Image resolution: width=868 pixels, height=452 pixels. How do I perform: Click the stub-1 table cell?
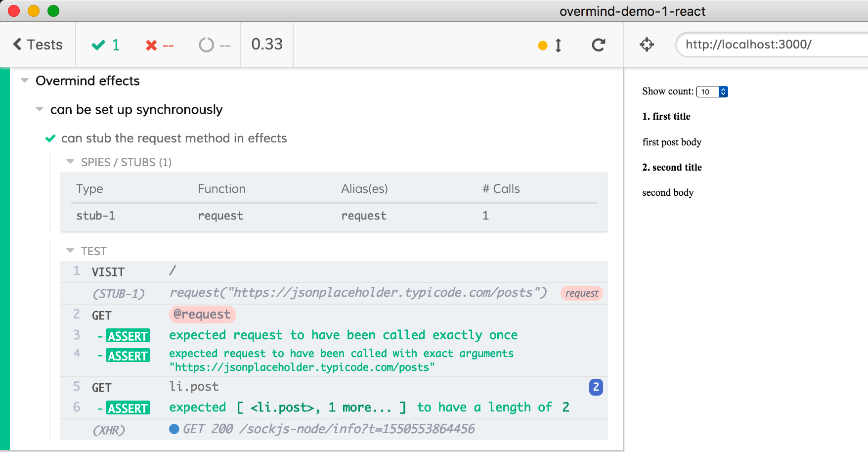point(96,216)
